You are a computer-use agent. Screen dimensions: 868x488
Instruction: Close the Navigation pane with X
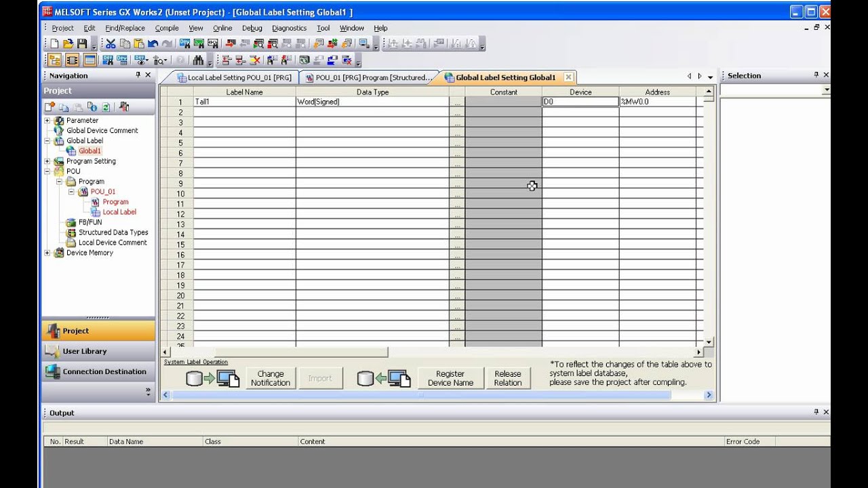(x=149, y=75)
